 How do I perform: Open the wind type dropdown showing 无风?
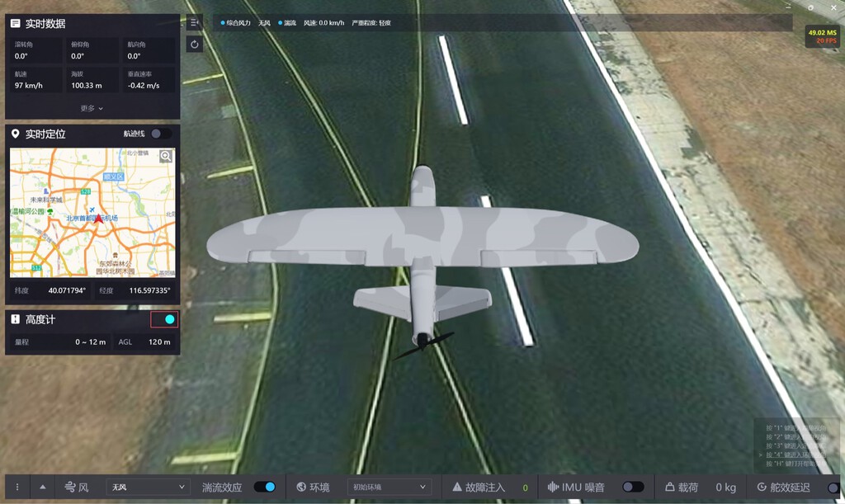(x=149, y=488)
